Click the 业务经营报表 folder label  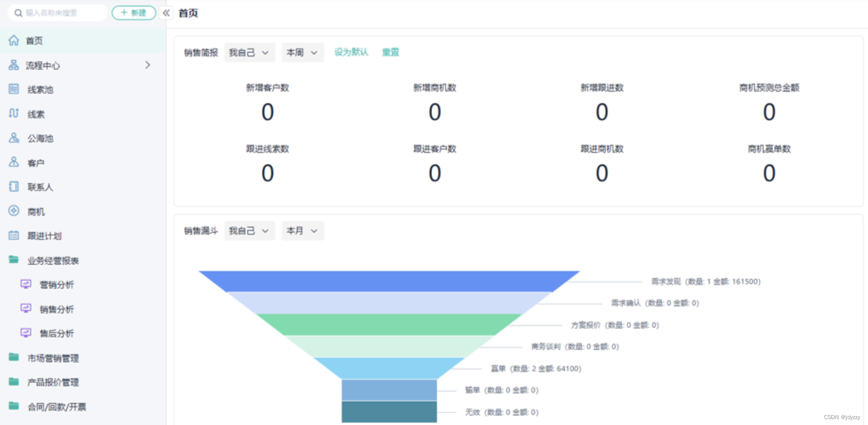coord(53,260)
